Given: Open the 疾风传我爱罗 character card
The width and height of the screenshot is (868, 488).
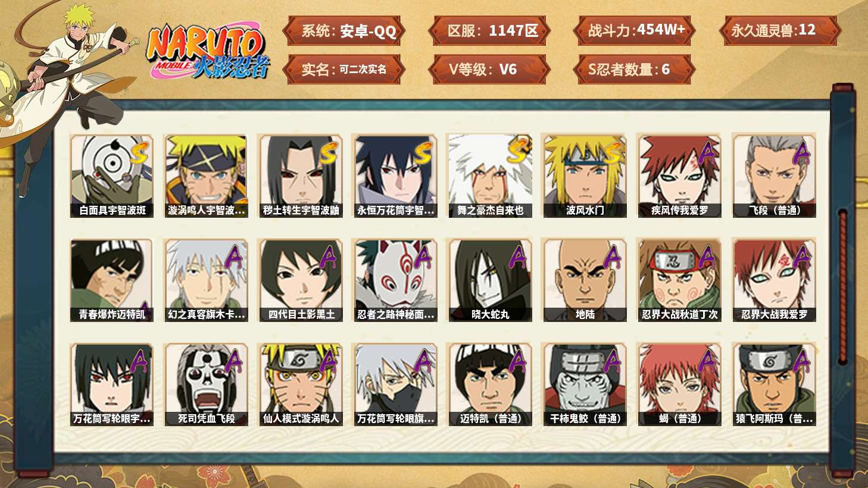Looking at the screenshot, I should point(679,176).
